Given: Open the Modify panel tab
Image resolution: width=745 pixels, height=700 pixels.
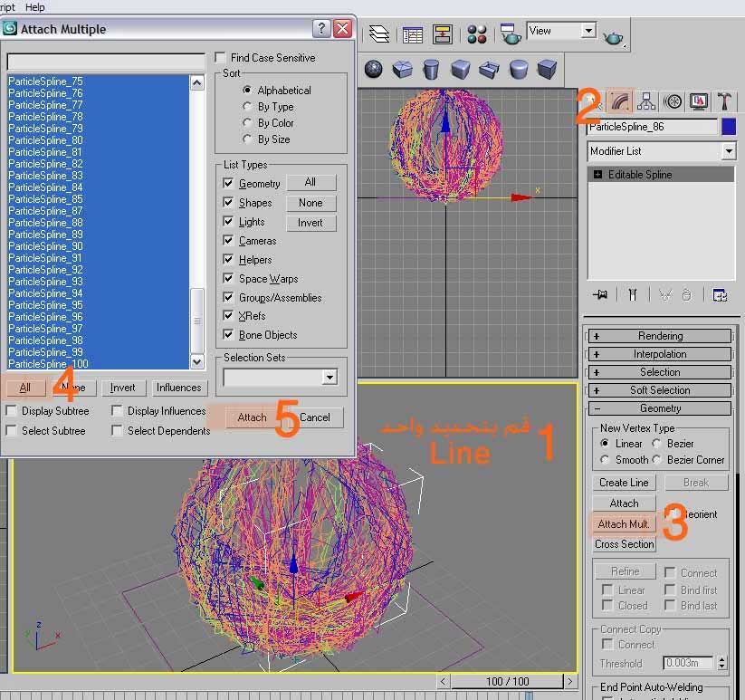Looking at the screenshot, I should pos(620,101).
